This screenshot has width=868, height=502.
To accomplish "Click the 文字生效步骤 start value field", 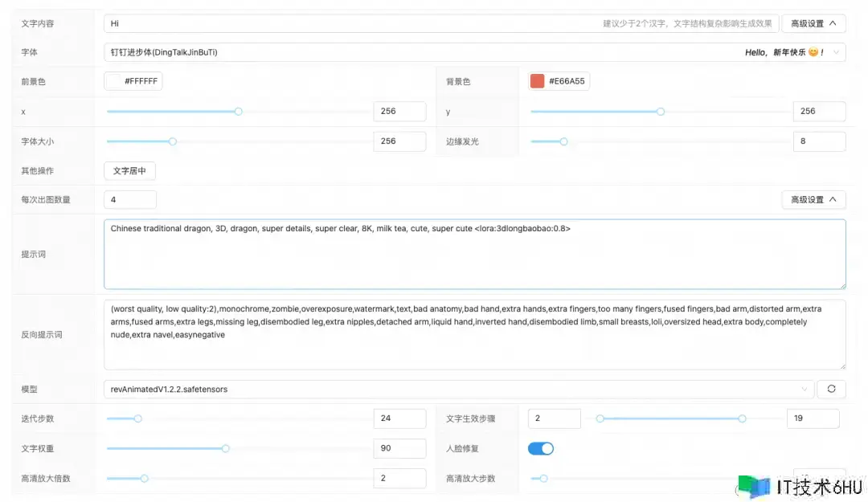I will (554, 418).
